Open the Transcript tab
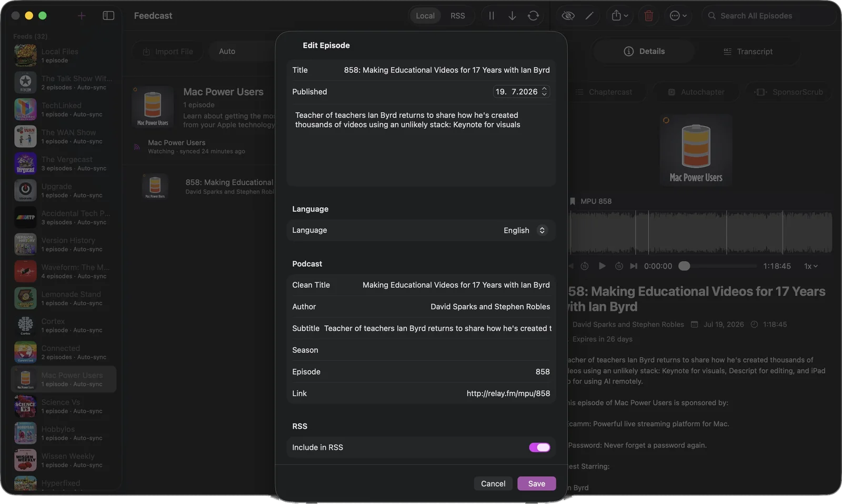842x504 pixels. click(x=748, y=52)
